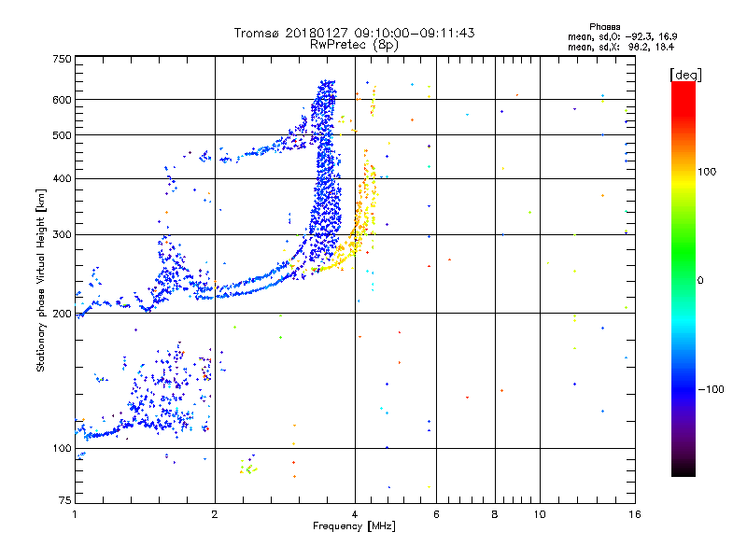The image size is (747, 560).
Task: Click the y-axis tick label '750'
Action: (62, 59)
